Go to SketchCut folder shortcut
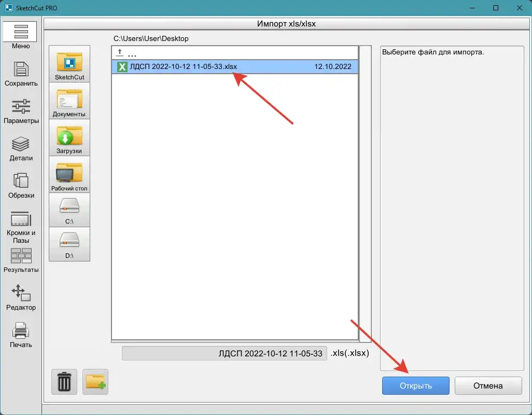This screenshot has height=415, width=532. point(69,64)
